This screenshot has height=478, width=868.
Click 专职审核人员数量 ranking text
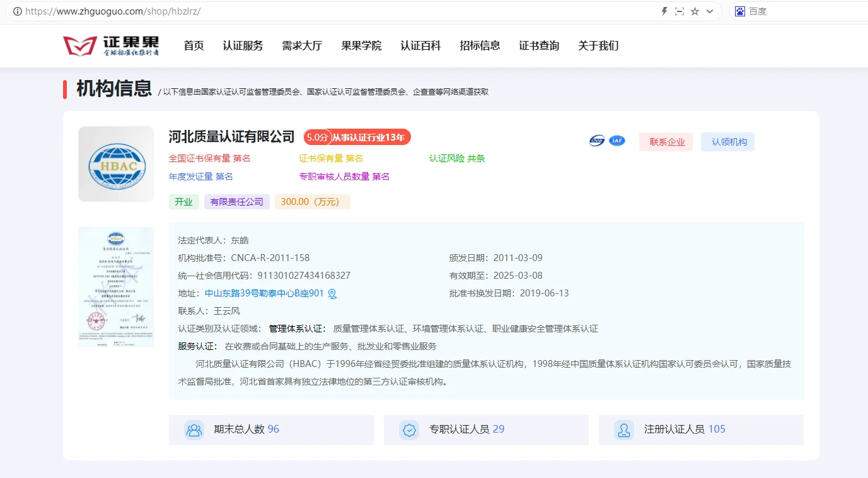(x=344, y=177)
